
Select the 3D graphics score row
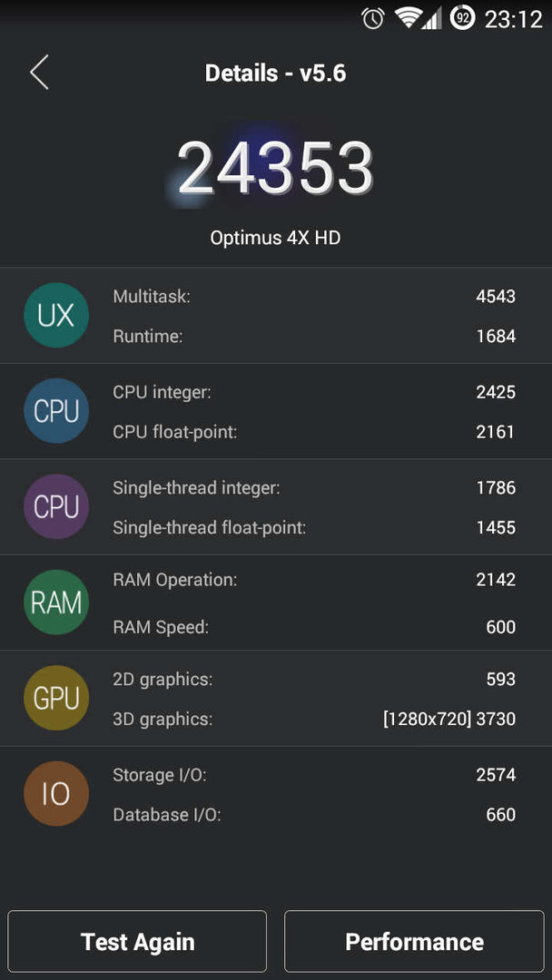pos(314,719)
